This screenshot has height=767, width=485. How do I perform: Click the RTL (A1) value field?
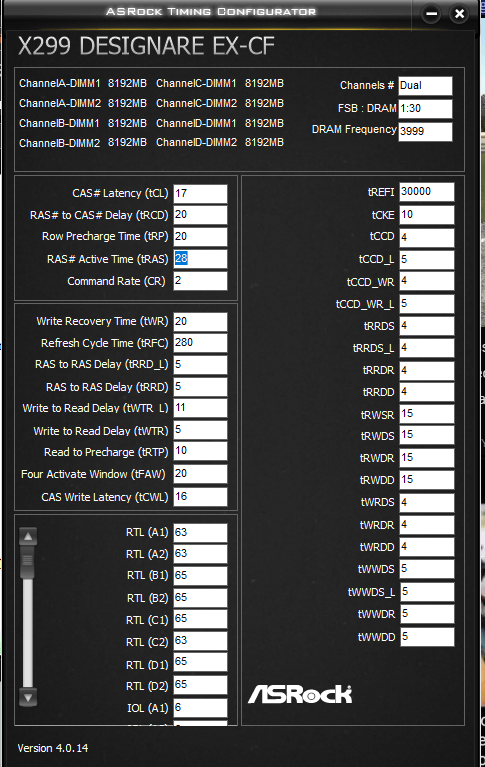point(200,533)
